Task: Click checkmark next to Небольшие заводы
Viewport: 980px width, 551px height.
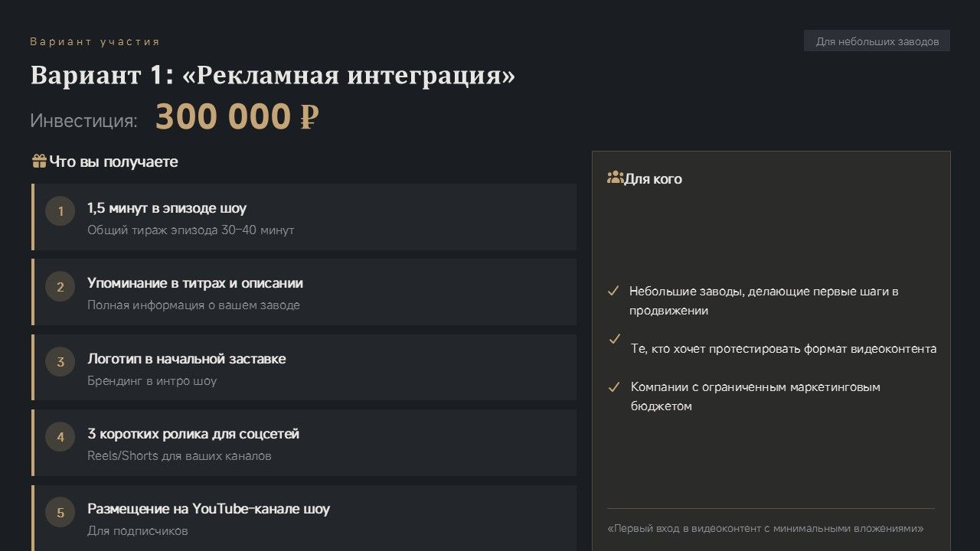Action: (x=613, y=292)
